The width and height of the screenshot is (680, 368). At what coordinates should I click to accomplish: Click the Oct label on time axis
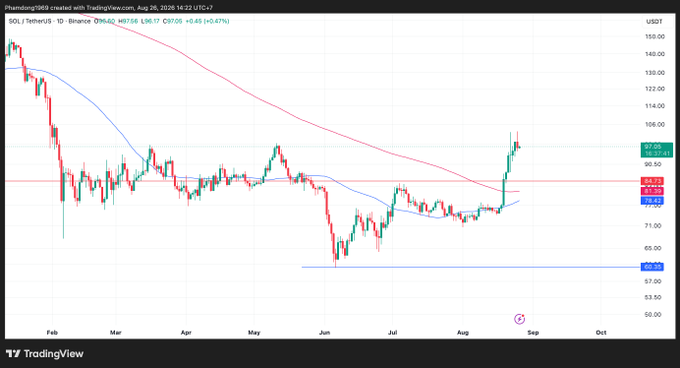tap(601, 333)
